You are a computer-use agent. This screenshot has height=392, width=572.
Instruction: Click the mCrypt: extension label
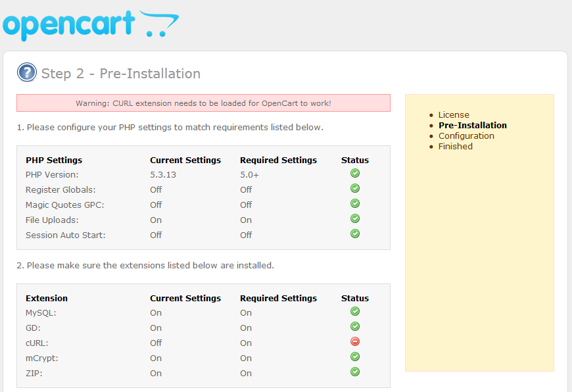[x=42, y=358]
